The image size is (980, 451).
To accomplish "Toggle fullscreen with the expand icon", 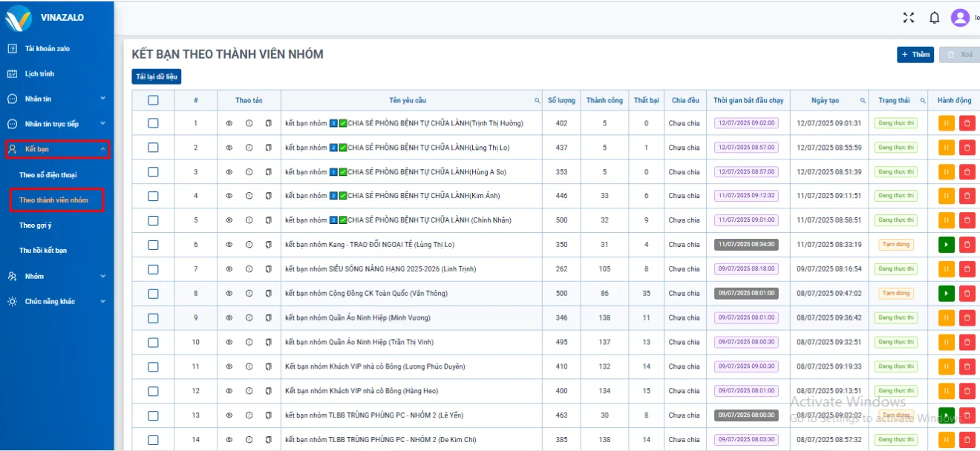I will [x=908, y=18].
